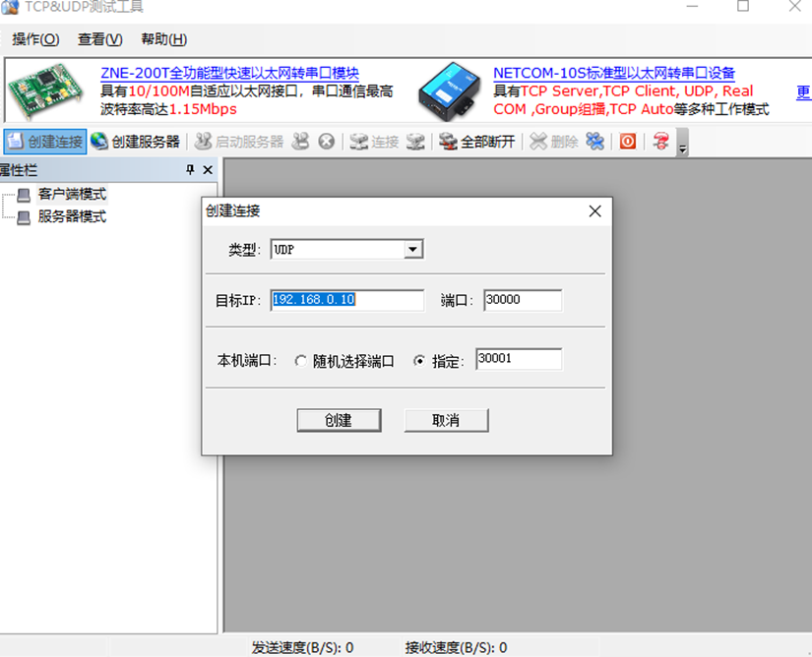Click the 接收速度(B/S) status text
The height and width of the screenshot is (657, 812).
[457, 647]
